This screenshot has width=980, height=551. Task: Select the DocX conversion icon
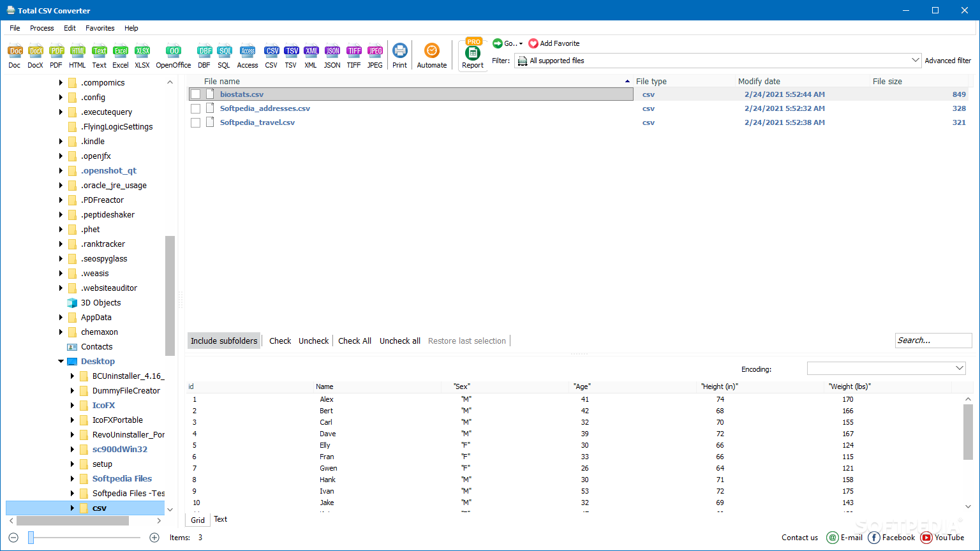(35, 56)
